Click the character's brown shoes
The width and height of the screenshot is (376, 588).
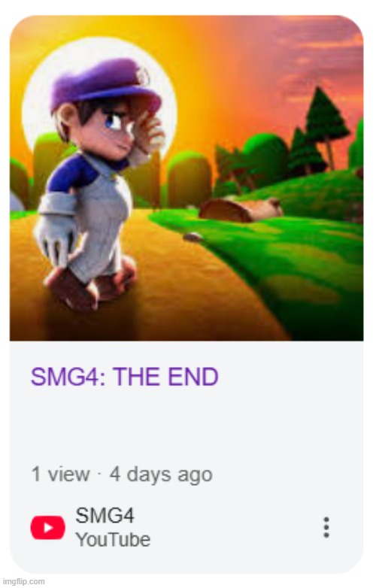(90, 283)
